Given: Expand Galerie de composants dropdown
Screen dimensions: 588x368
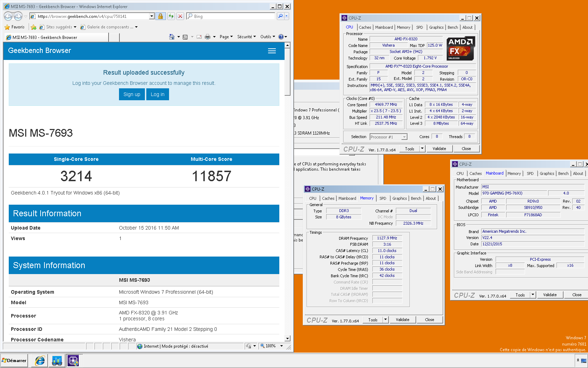Looking at the screenshot, I should coord(136,27).
